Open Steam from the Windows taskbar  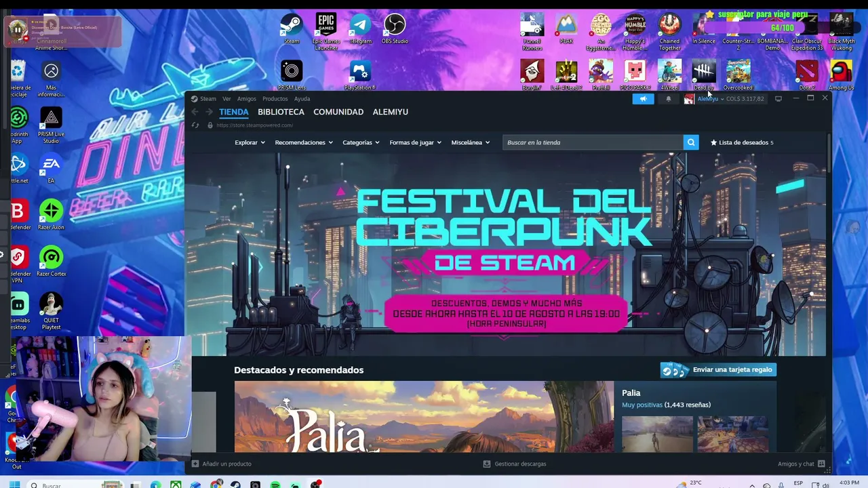tap(235, 485)
